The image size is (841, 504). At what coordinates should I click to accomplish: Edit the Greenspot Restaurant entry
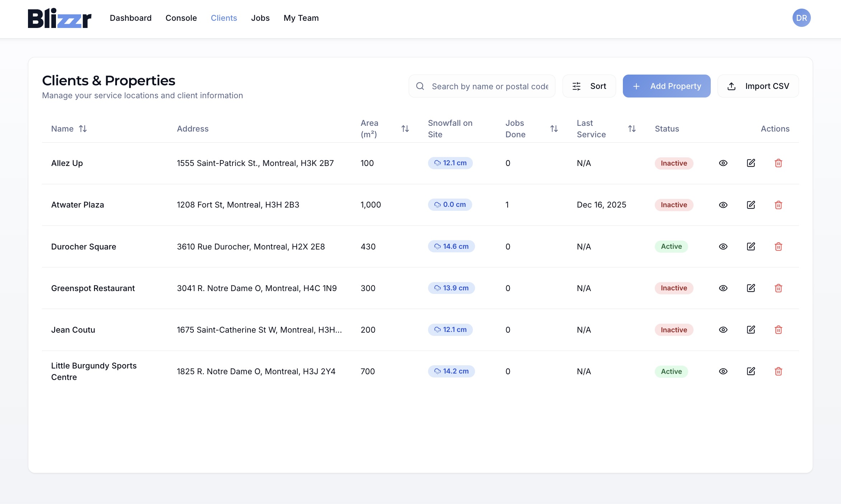[751, 288]
